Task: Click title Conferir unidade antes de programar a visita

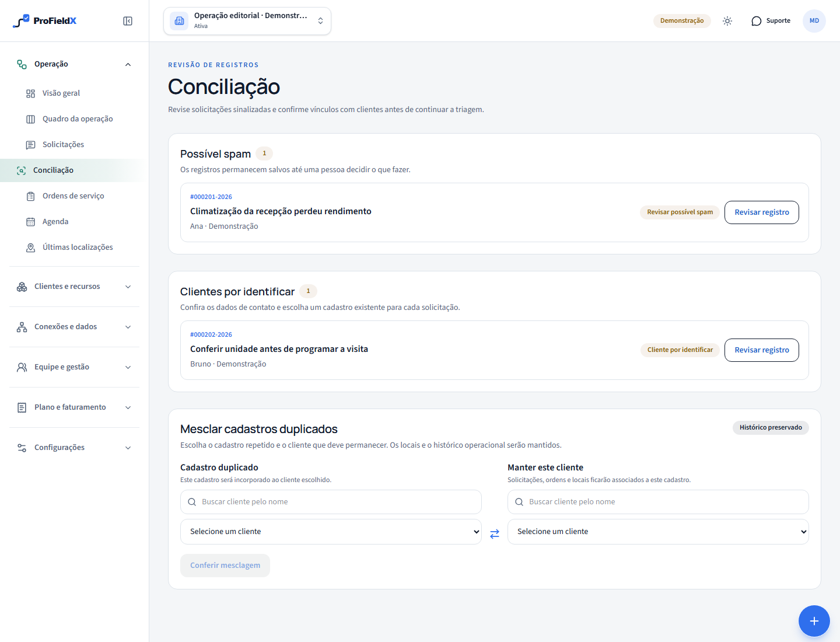Action: click(x=279, y=349)
